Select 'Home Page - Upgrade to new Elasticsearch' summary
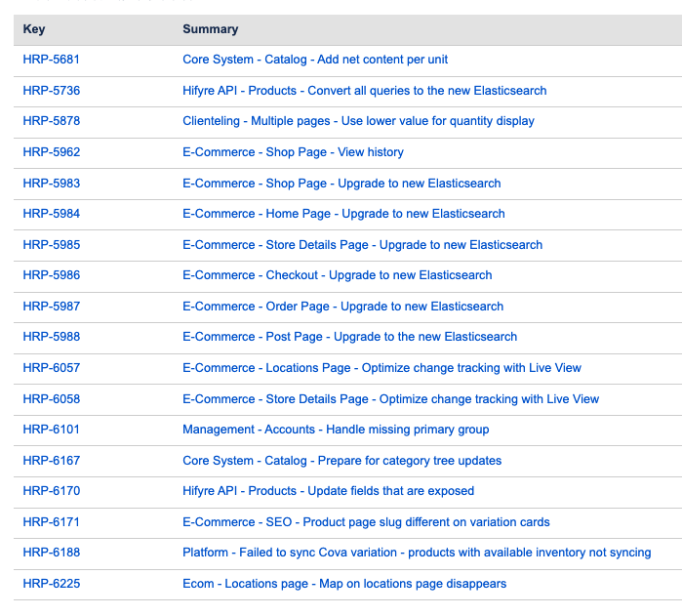 tap(343, 214)
